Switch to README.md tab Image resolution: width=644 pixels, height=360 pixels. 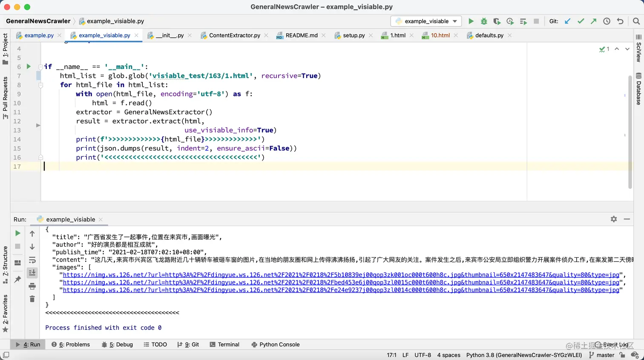301,35
